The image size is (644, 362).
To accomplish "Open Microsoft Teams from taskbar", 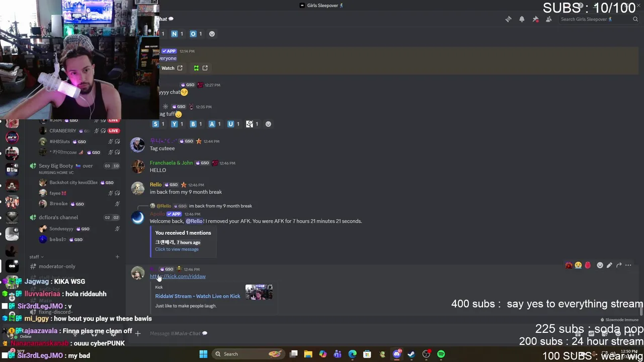I will tap(338, 354).
